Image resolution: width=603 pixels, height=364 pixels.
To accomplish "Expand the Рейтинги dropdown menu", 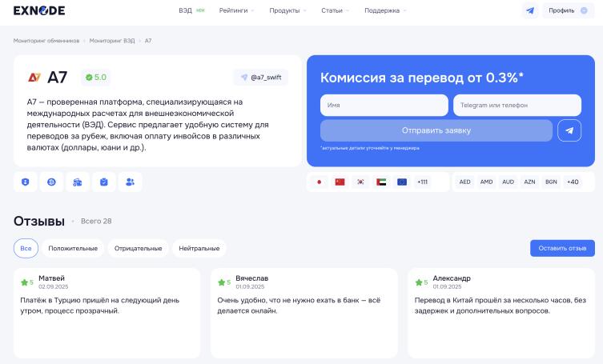I will coord(236,10).
